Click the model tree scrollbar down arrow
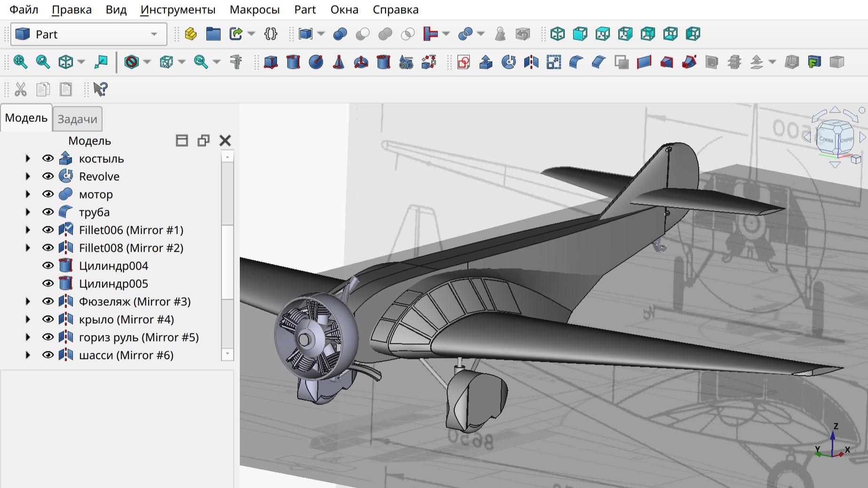 pyautogui.click(x=228, y=354)
